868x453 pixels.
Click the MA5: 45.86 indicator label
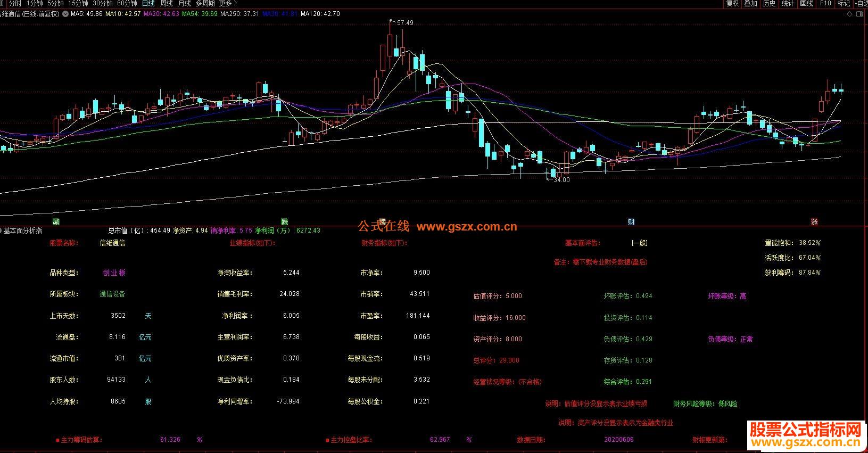[x=87, y=14]
